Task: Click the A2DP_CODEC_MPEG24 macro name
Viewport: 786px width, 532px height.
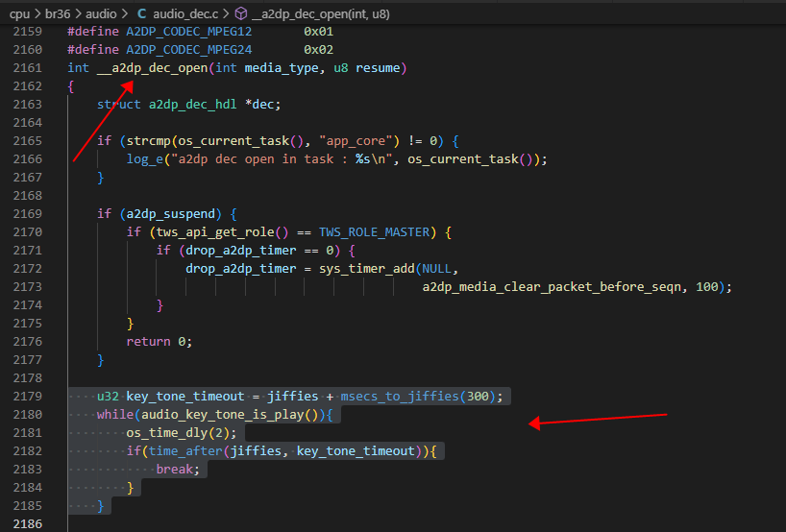Action: pyautogui.click(x=189, y=50)
